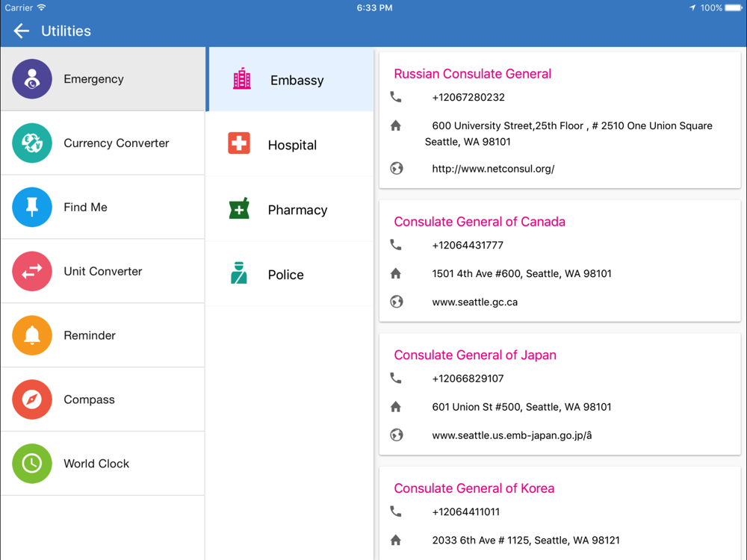
Task: Tap the green Pharmacy icon
Action: pyautogui.click(x=239, y=208)
